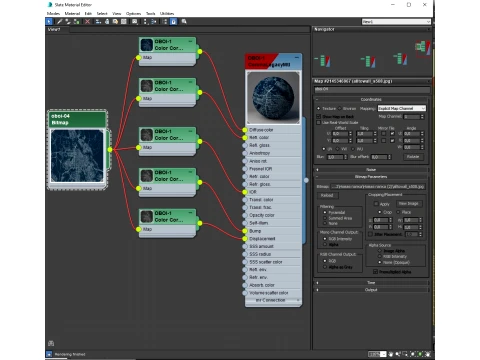Image resolution: width=480 pixels, height=360 pixels.
Task: Expand the Time rollout
Action: [x=371, y=283]
